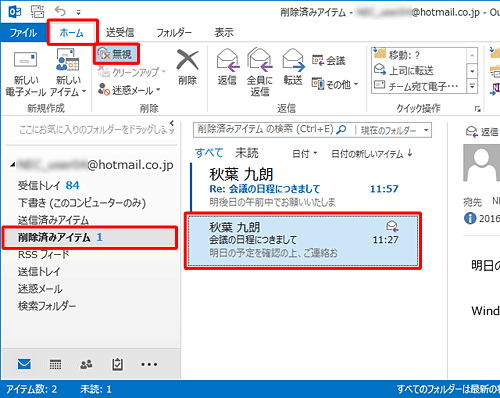
Task: Click the Delete (削除) X button
Action: pyautogui.click(x=187, y=68)
